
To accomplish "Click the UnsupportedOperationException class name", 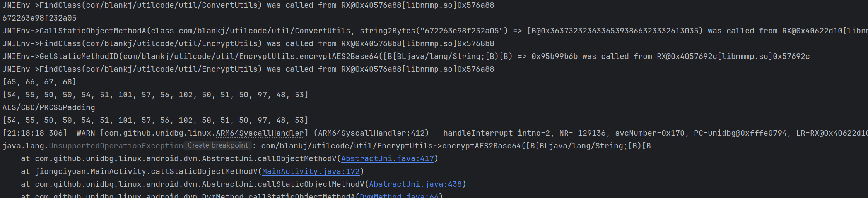I will [x=116, y=146].
